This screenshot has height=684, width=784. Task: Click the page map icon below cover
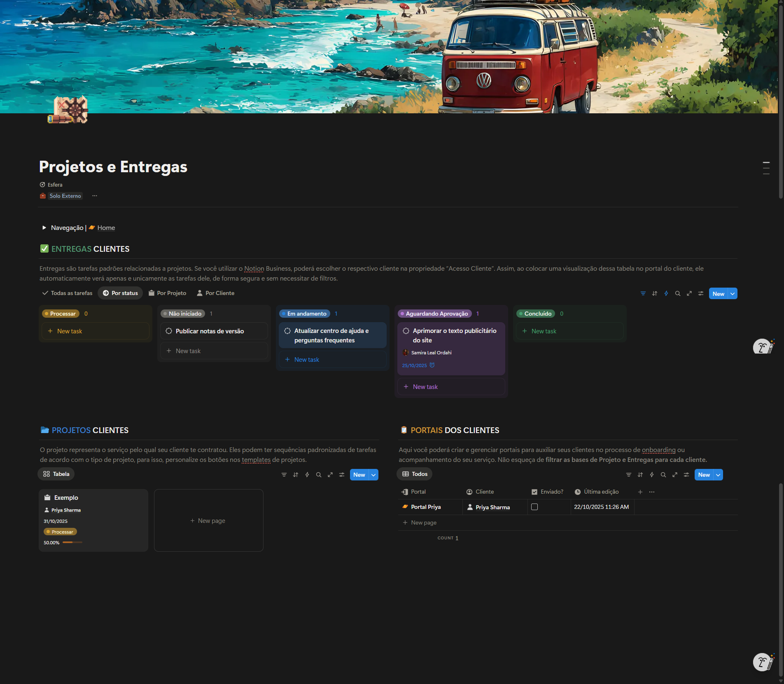click(x=68, y=110)
